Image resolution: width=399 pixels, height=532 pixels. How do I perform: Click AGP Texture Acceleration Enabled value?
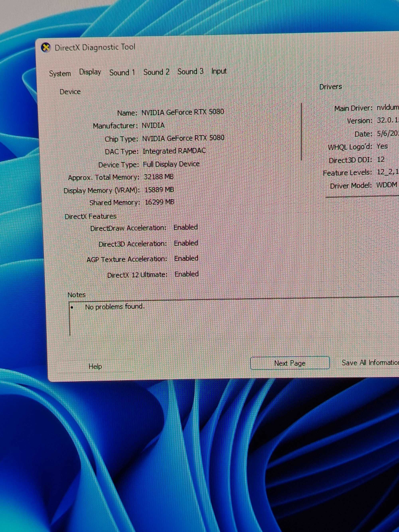186,258
